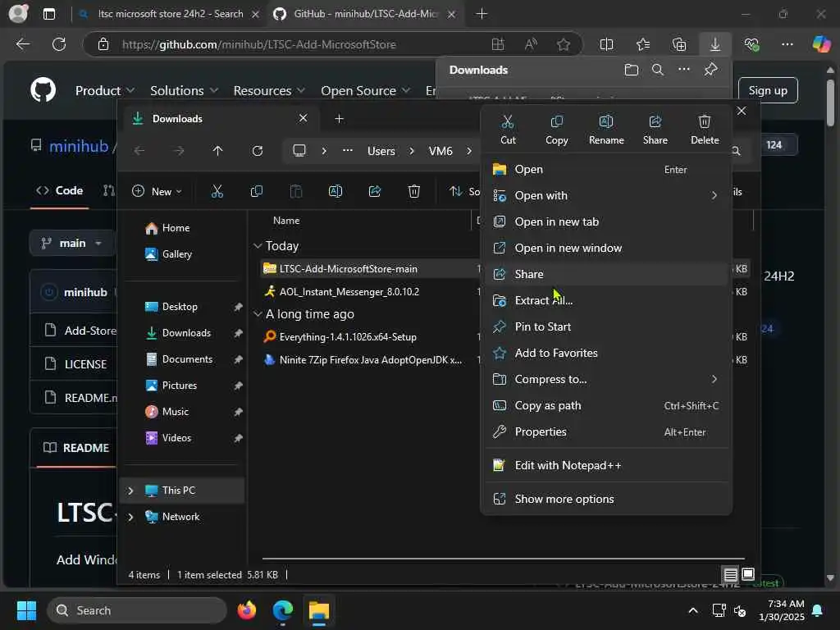Open Firefox from taskbar
Screen dimensions: 840x630
(246, 610)
